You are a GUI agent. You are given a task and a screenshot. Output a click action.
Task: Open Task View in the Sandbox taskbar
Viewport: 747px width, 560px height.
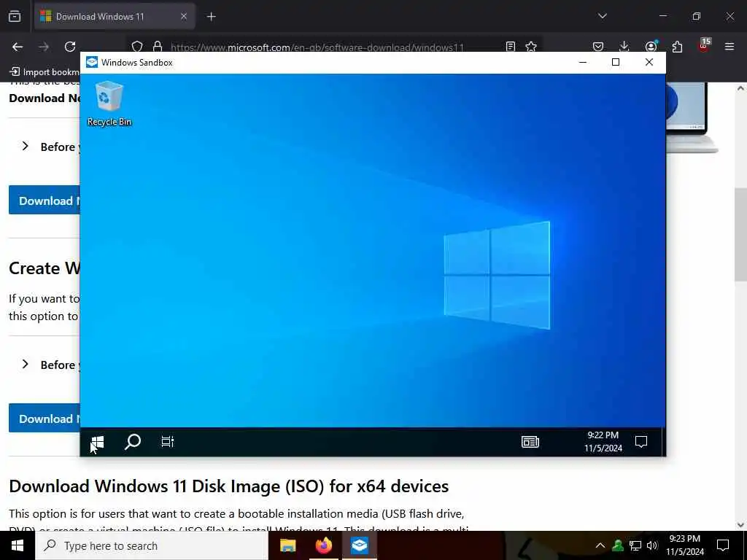coord(167,442)
